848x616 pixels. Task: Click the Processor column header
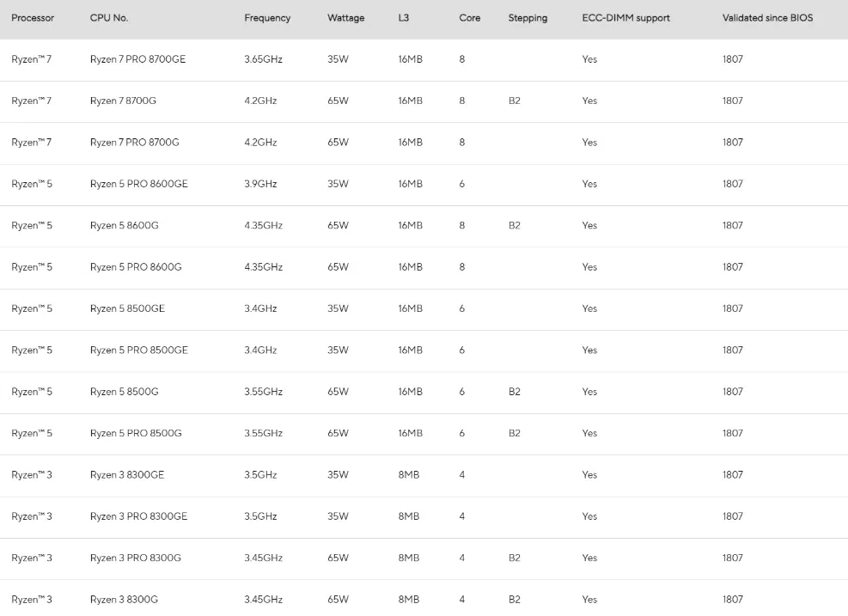click(33, 18)
